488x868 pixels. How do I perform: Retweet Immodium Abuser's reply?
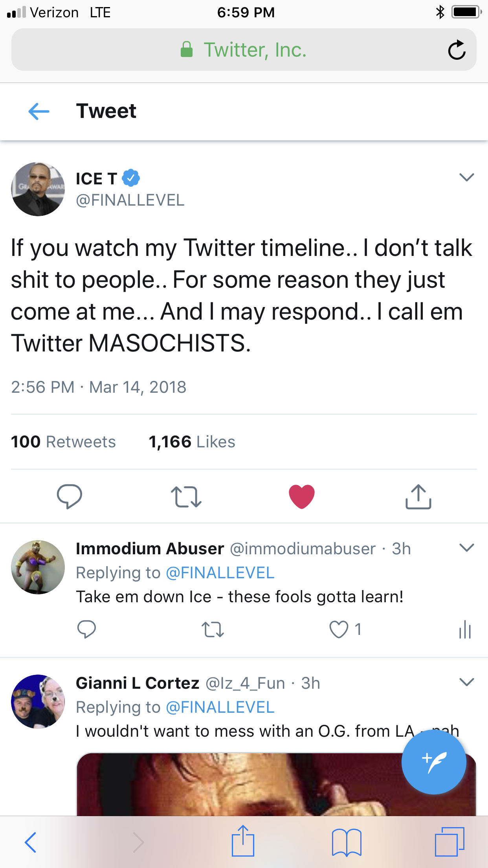[x=213, y=629]
